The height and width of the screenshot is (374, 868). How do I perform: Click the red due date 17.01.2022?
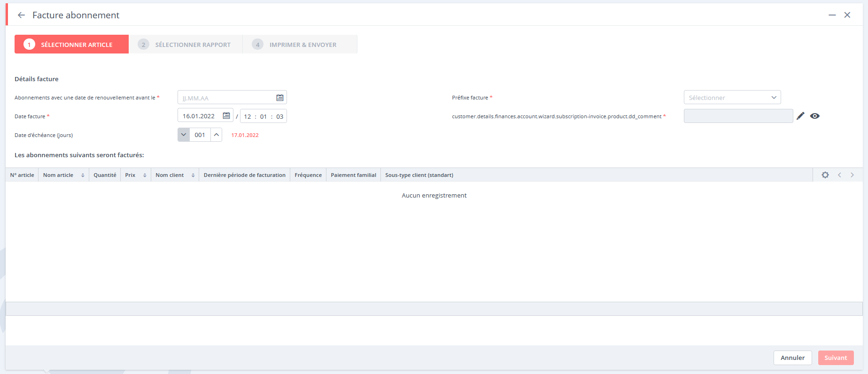[245, 135]
